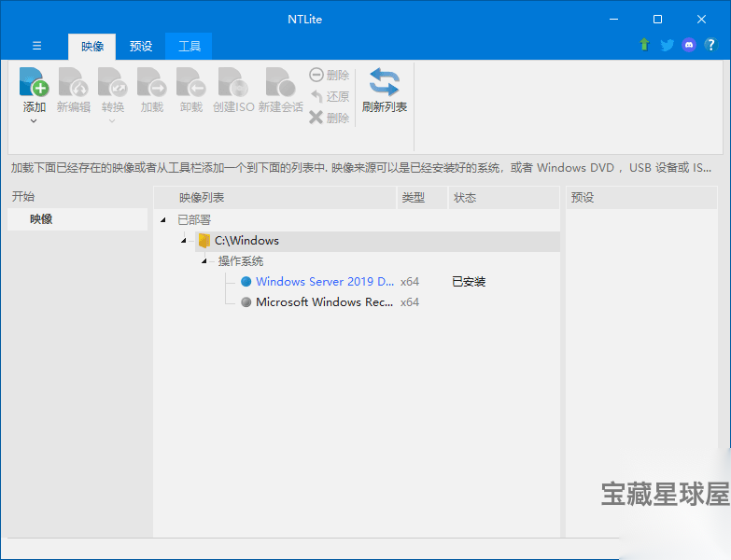Click the gray dot icon of Microsoft Windows Rec...
Viewport: 731px width, 560px height.
[x=246, y=301]
